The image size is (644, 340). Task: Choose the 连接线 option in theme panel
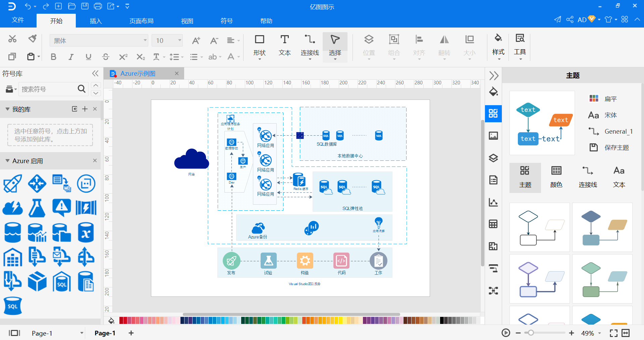[588, 178]
